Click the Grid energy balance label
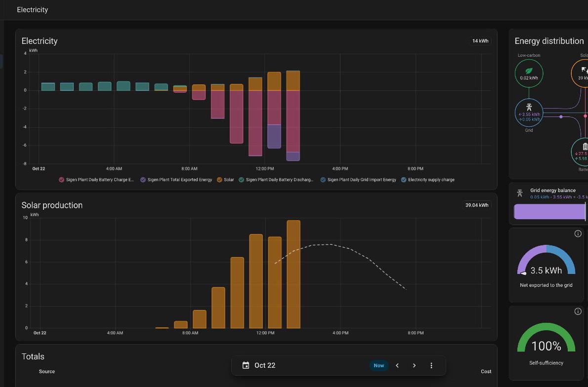588x387 pixels. 553,191
